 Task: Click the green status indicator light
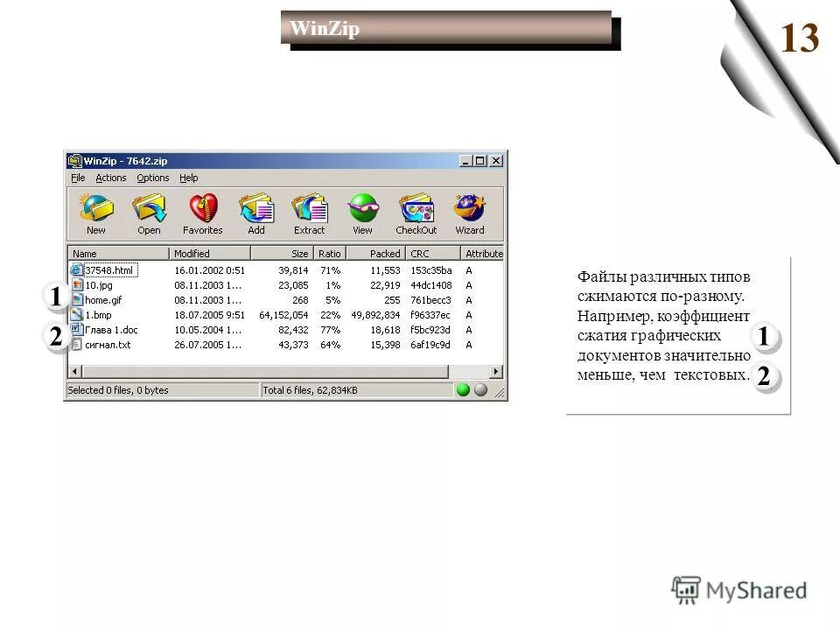tap(463, 390)
